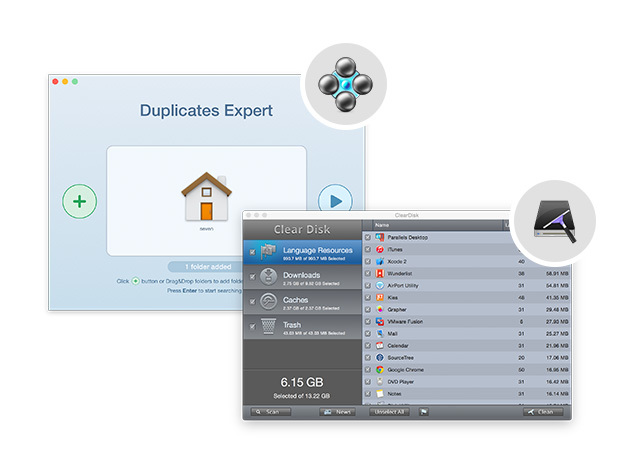Select the home folder icon in Duplicates Expert
The height and width of the screenshot is (473, 630).
[207, 197]
